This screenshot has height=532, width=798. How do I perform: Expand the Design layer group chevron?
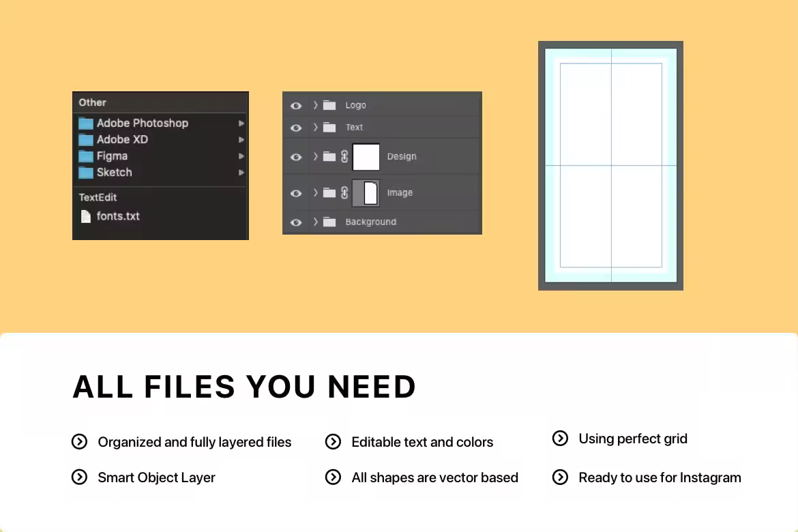[316, 156]
